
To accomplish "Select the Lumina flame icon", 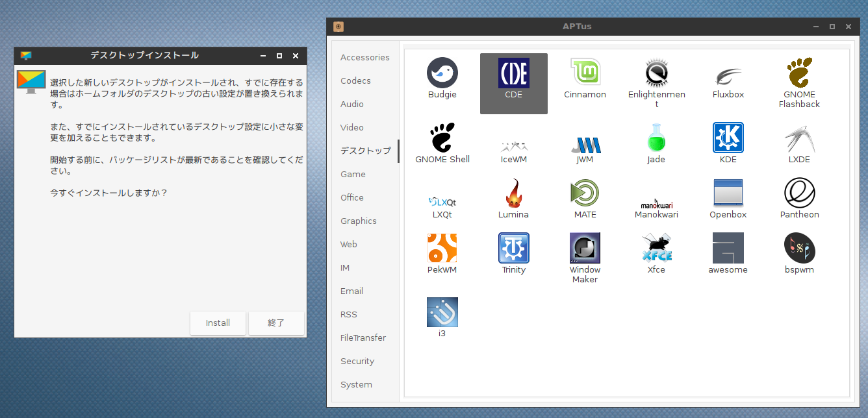I will [x=514, y=193].
